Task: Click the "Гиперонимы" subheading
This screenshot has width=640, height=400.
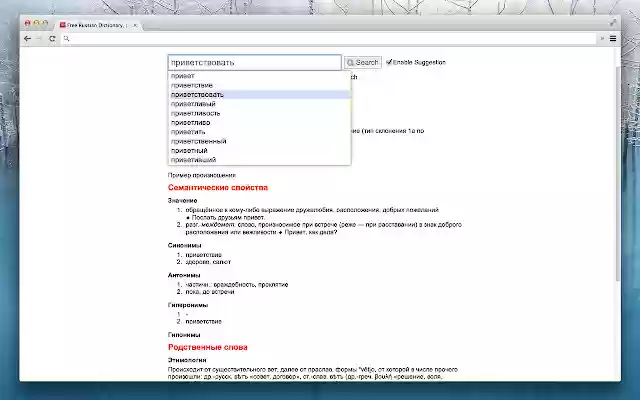Action: 188,305
